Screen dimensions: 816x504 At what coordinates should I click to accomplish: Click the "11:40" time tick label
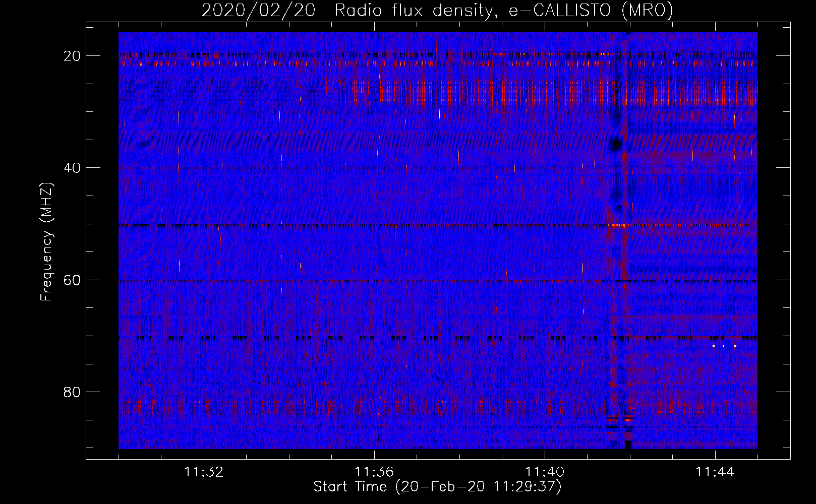(545, 472)
